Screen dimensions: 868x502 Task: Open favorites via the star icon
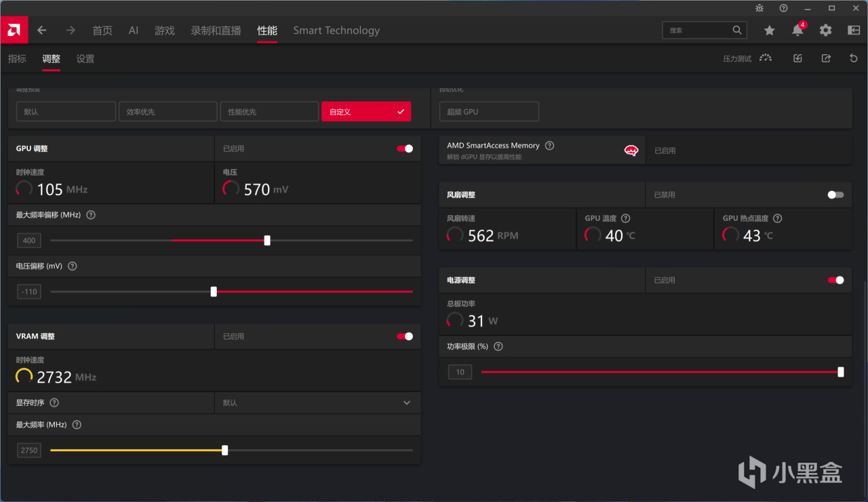(769, 30)
